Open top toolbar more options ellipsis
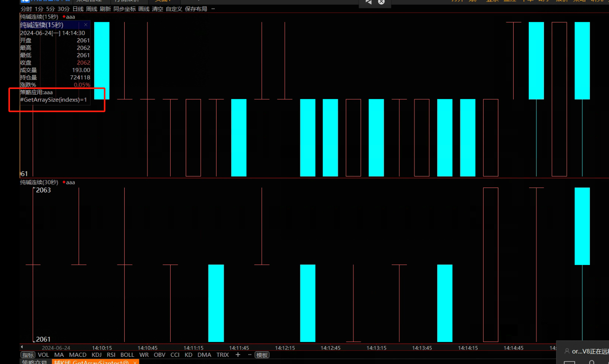The height and width of the screenshot is (364, 609). (213, 9)
